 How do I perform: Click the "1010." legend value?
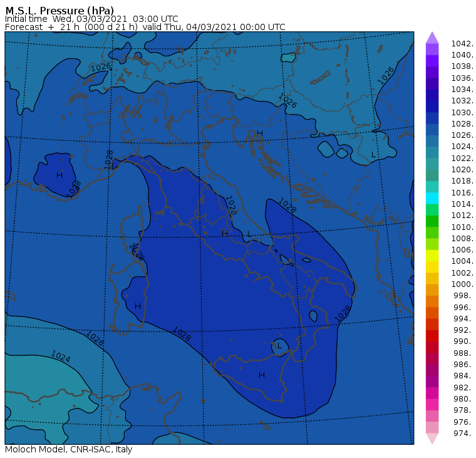462,227
